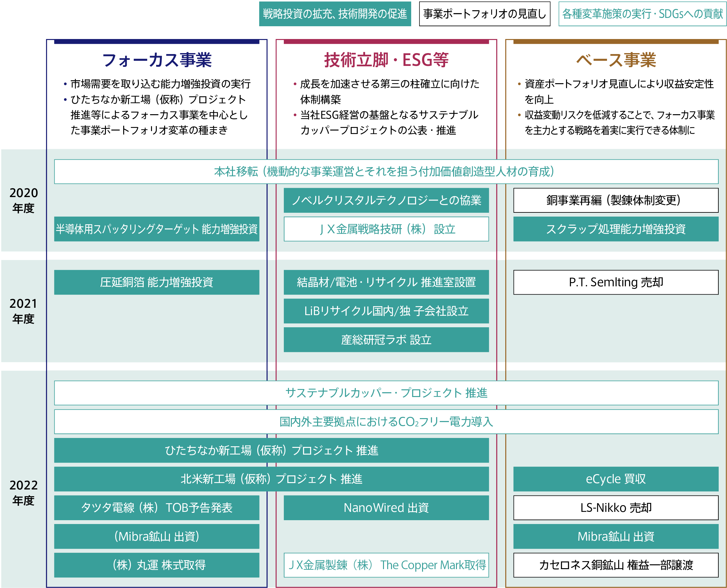The width and height of the screenshot is (727, 588).
Task: Click the 2021年度 row label
Action: (x=23, y=311)
